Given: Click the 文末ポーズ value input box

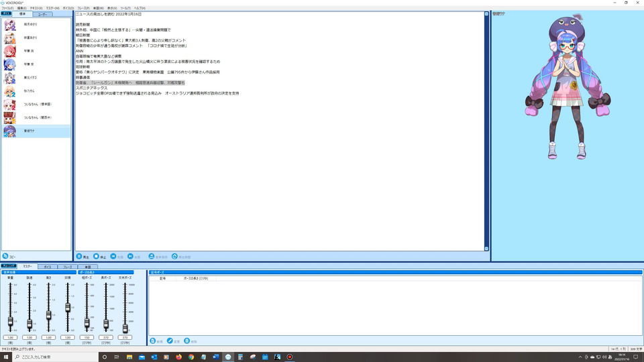Looking at the screenshot, I should (125, 337).
